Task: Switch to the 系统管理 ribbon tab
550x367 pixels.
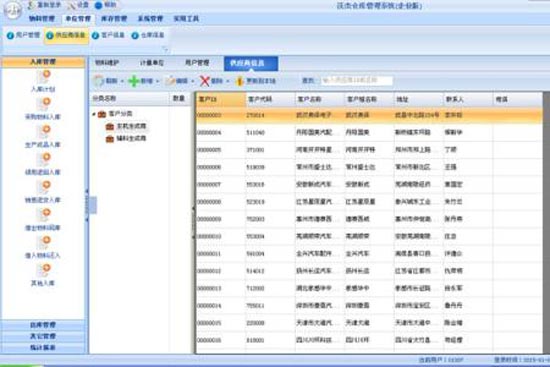Action: 150,19
